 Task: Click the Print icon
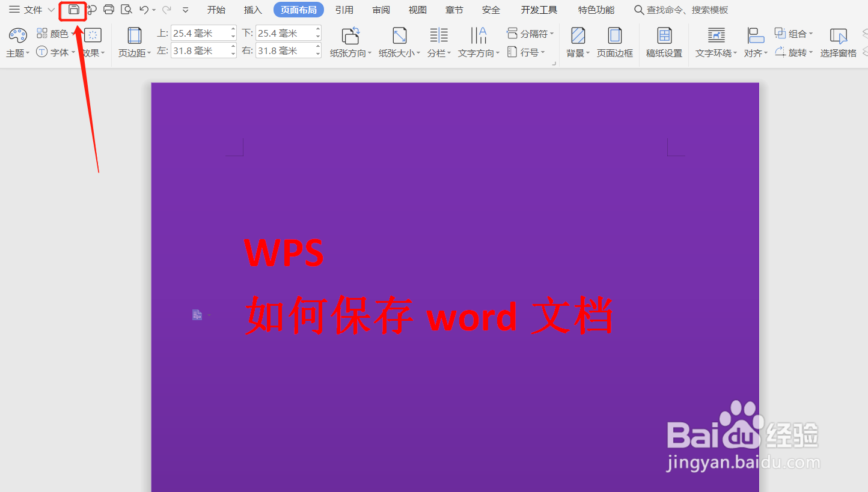pyautogui.click(x=109, y=10)
